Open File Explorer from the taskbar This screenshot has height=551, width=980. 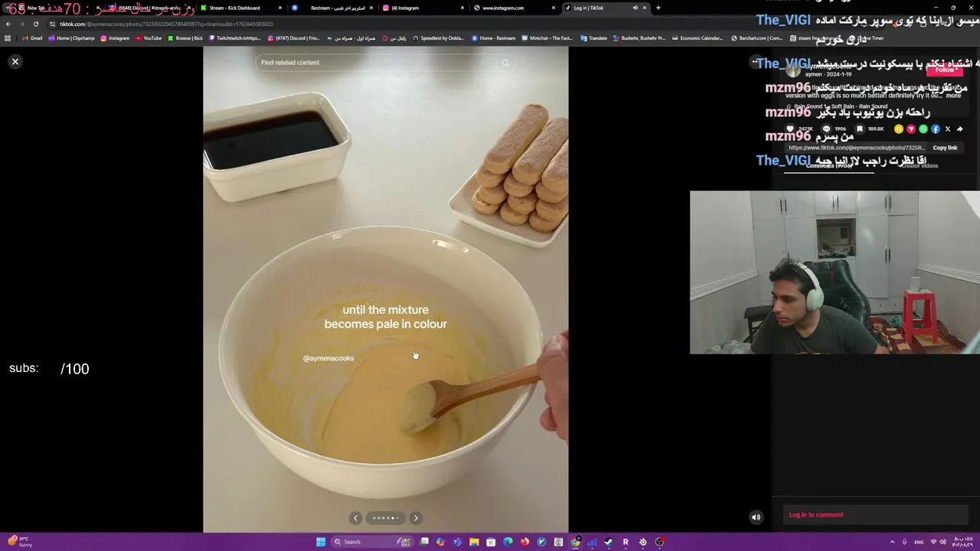click(474, 542)
